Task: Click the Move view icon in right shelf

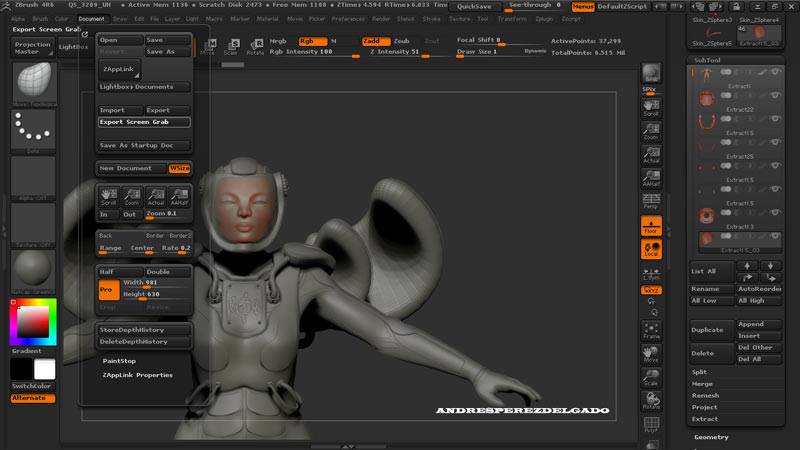Action: tap(651, 354)
